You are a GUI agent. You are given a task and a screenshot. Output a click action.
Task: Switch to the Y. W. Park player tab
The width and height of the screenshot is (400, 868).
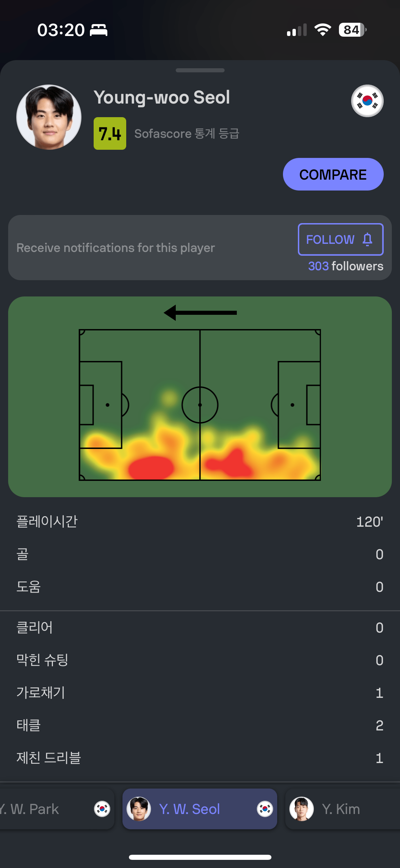click(57, 809)
